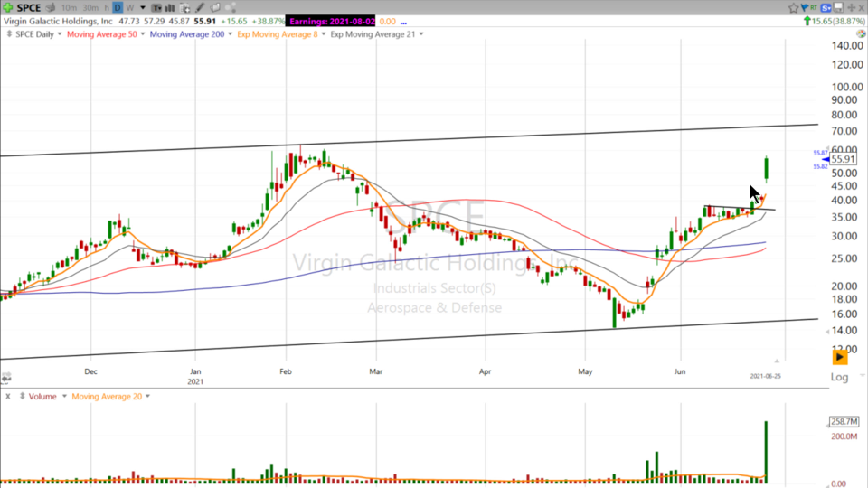Viewport: 868px width, 488px height.
Task: Close the Volume pane with X
Action: [x=8, y=397]
